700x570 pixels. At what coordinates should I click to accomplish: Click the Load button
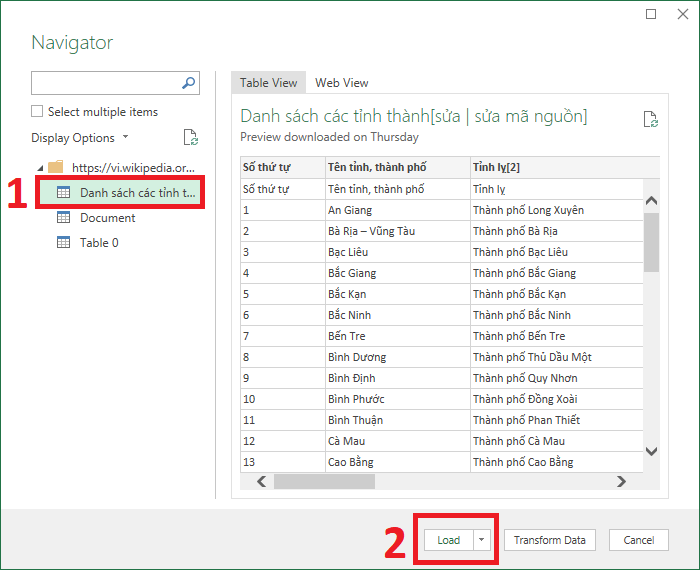448,540
